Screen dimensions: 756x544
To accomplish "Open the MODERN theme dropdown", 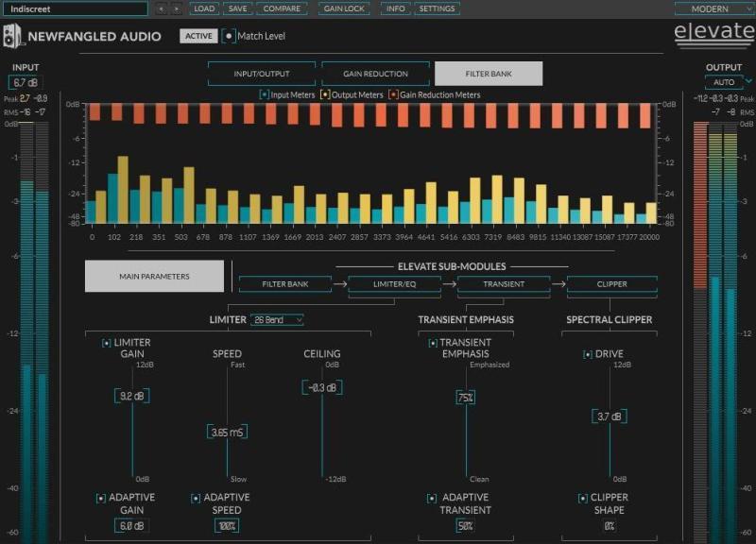I will pos(714,8).
